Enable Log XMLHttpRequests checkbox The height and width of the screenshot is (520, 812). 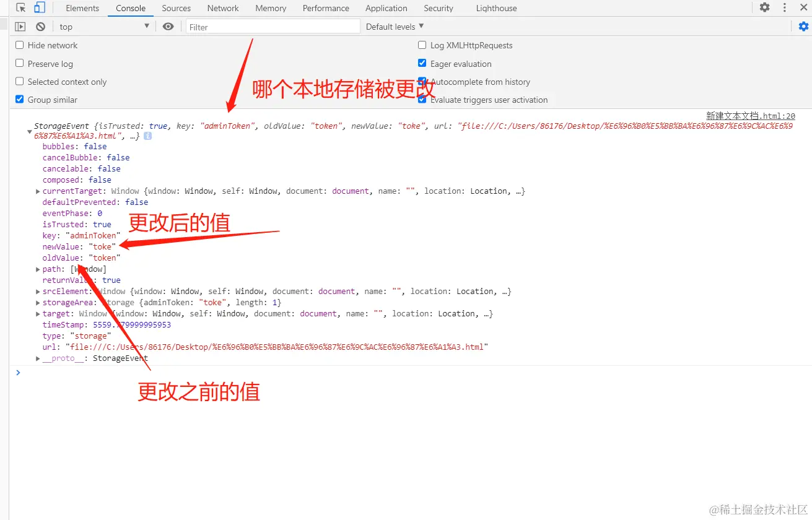click(422, 45)
